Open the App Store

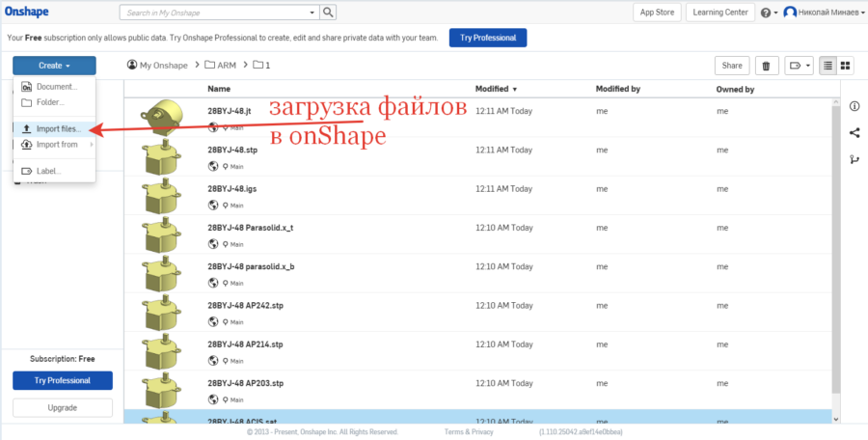click(657, 13)
